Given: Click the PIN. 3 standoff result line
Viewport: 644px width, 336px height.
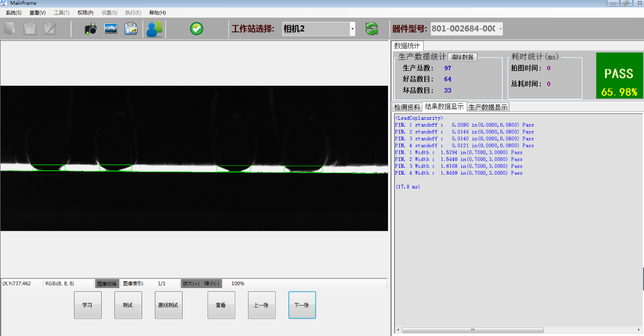Looking at the screenshot, I should [464, 138].
